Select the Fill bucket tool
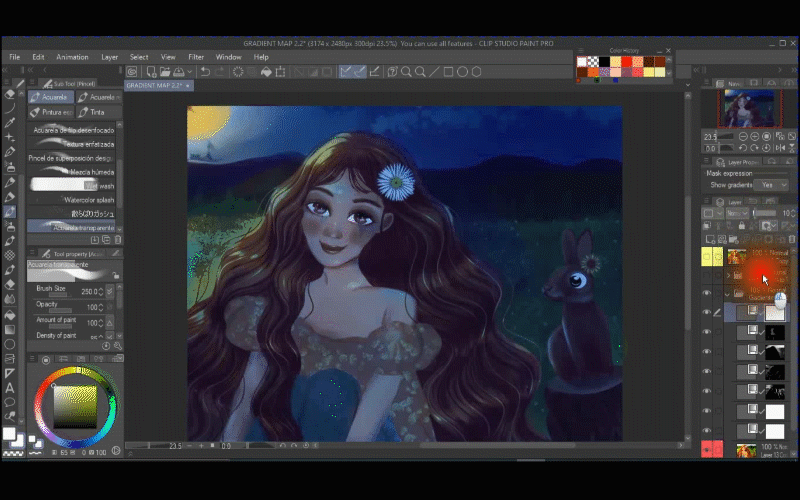800x500 pixels. click(10, 313)
